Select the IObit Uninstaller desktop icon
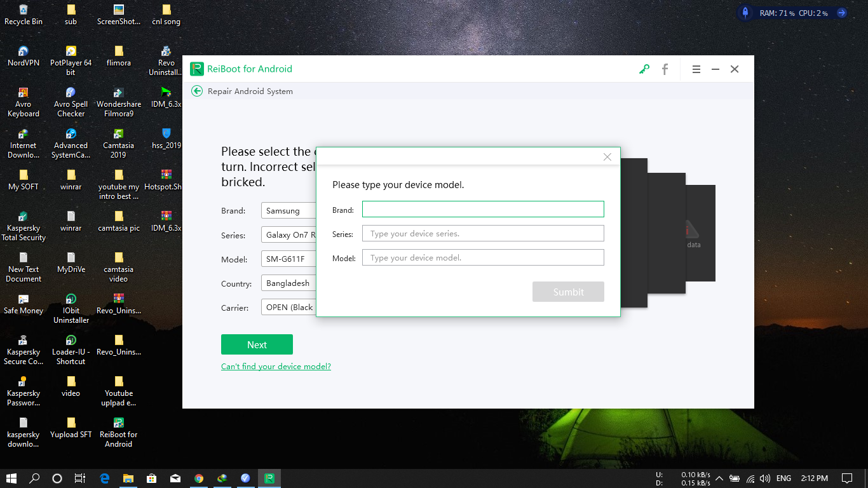Image resolution: width=868 pixels, height=488 pixels. pyautogui.click(x=71, y=308)
